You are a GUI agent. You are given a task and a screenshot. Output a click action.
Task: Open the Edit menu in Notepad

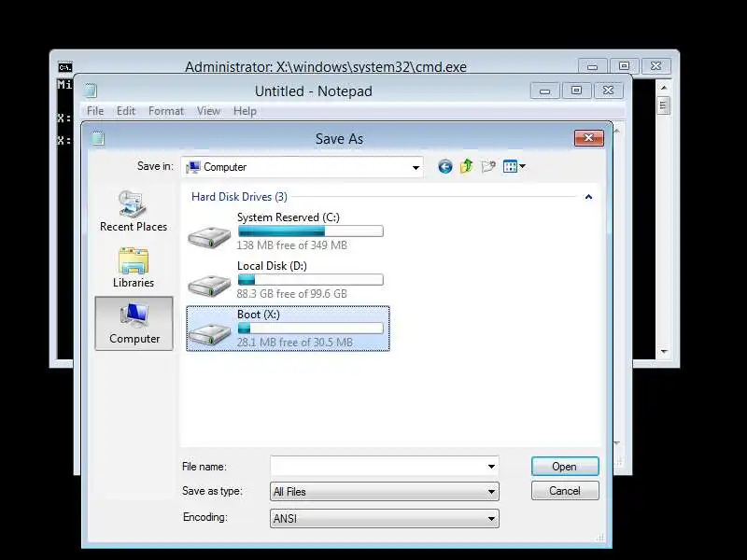tap(126, 111)
